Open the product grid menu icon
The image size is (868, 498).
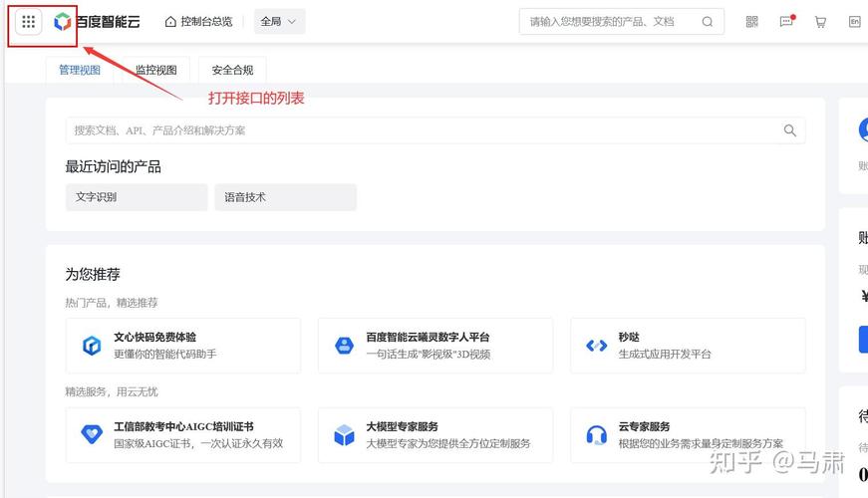click(28, 22)
